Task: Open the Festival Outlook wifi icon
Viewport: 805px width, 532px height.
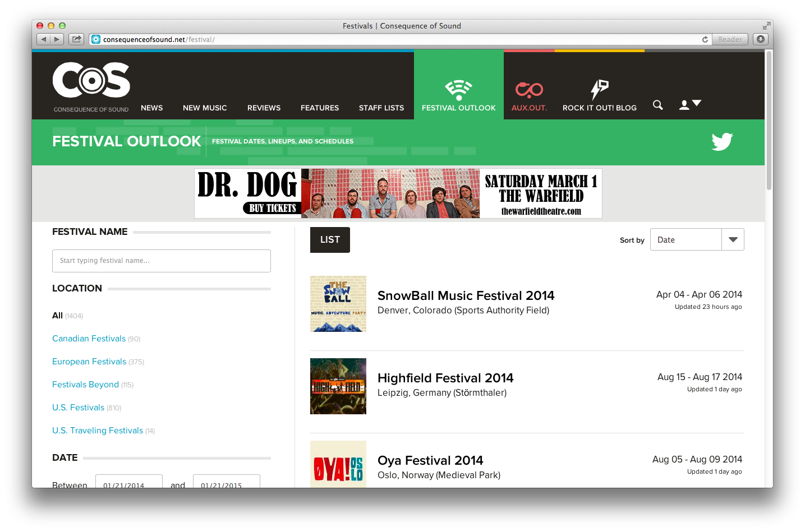Action: [458, 90]
